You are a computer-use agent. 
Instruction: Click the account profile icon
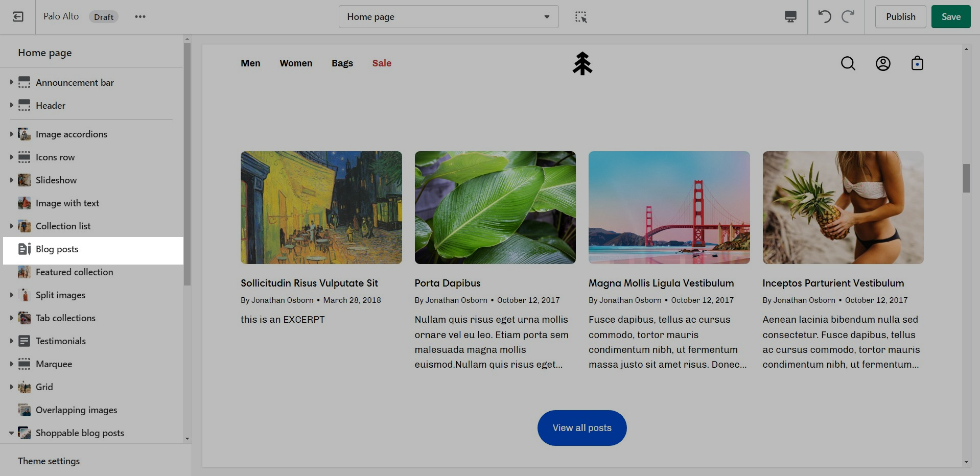click(x=883, y=63)
